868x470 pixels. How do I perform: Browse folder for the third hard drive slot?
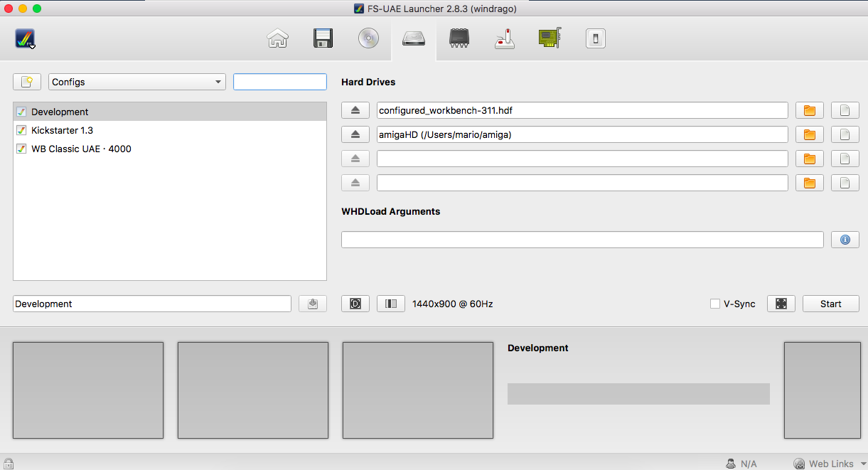[810, 159]
